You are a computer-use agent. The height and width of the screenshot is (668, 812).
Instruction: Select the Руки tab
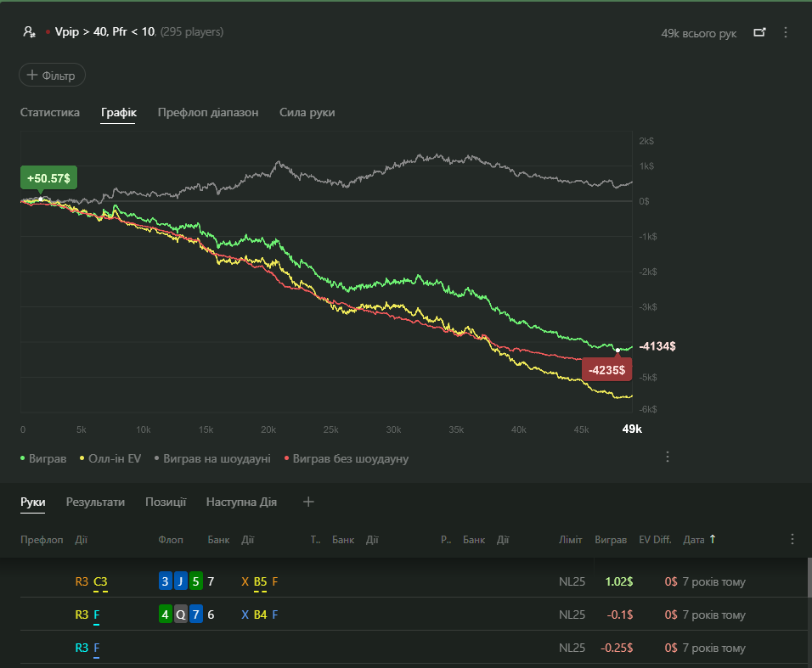pos(32,502)
